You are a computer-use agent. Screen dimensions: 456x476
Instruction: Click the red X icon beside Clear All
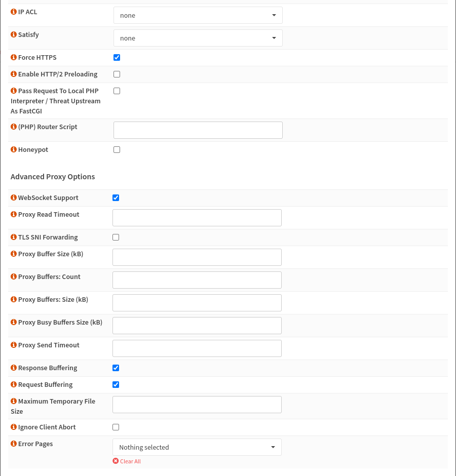[x=116, y=461]
